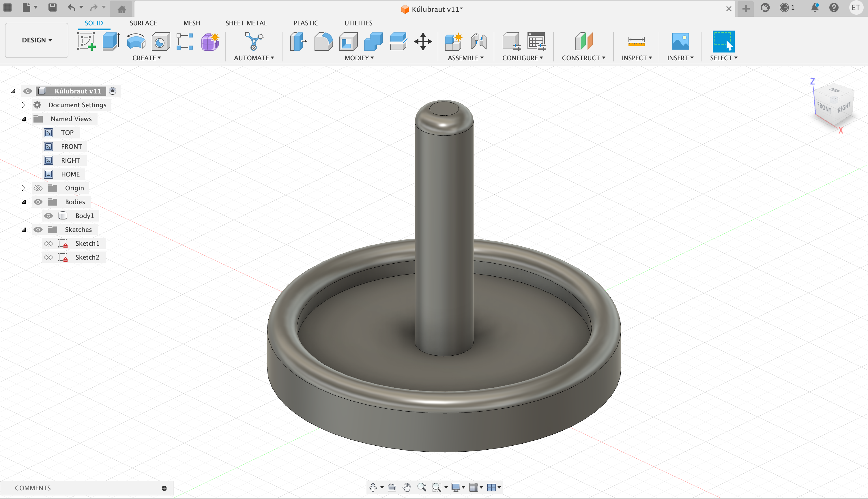Open the Data Panel grid icon

pyautogui.click(x=8, y=7)
